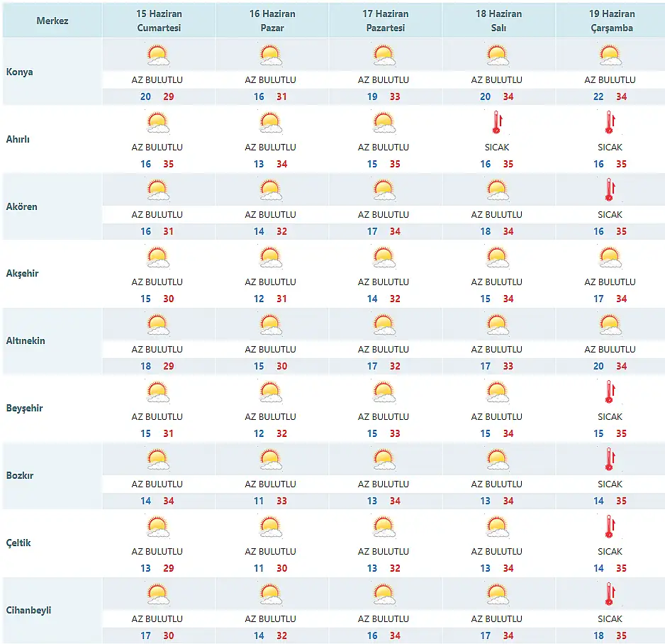Click Çeltik's sun-cloud icon for 16 Haziran
665x644 pixels.
click(x=270, y=527)
